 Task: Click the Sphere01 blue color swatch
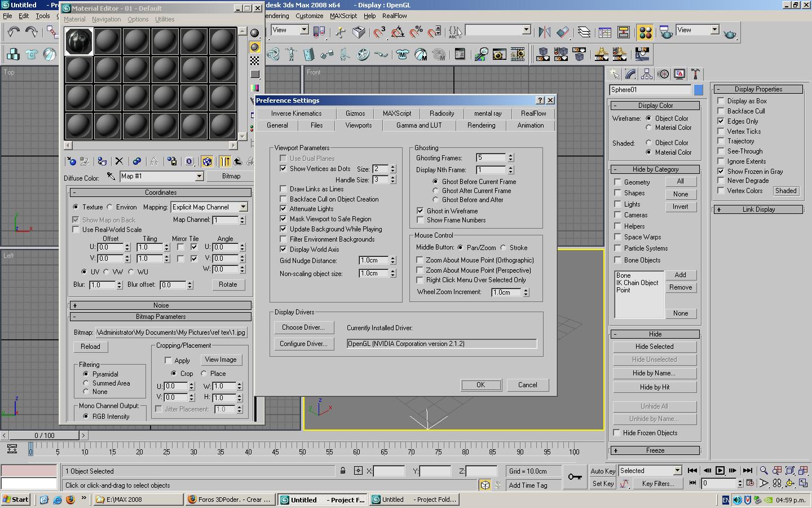point(698,90)
